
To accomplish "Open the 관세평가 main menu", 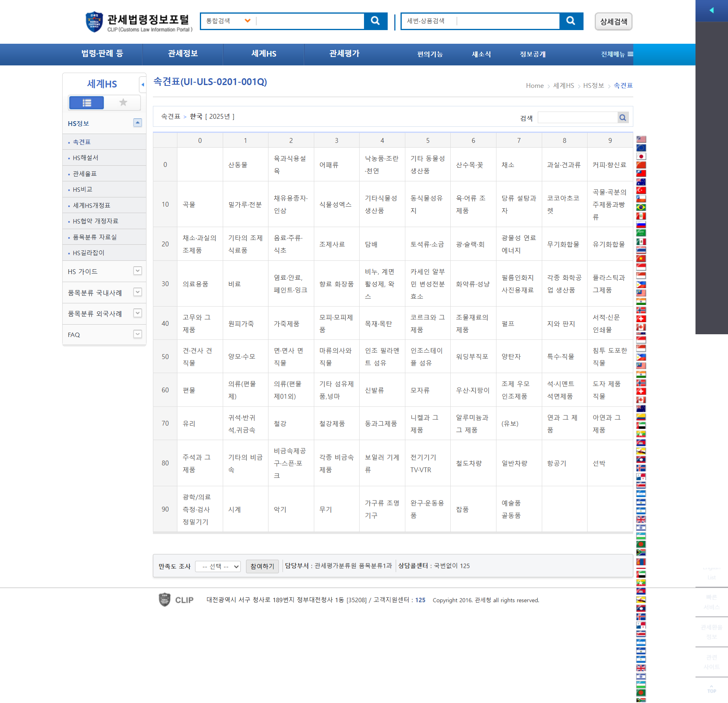I will tap(344, 54).
